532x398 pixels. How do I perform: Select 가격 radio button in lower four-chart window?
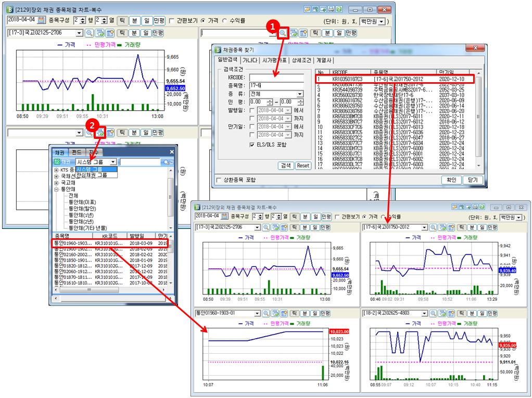pyautogui.click(x=364, y=216)
